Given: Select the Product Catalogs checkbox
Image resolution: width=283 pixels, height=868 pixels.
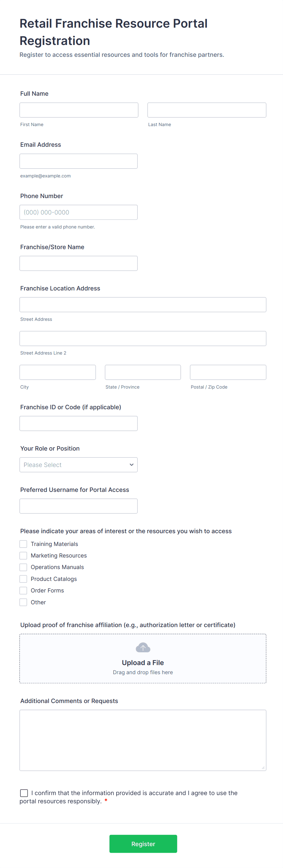Looking at the screenshot, I should point(23,579).
